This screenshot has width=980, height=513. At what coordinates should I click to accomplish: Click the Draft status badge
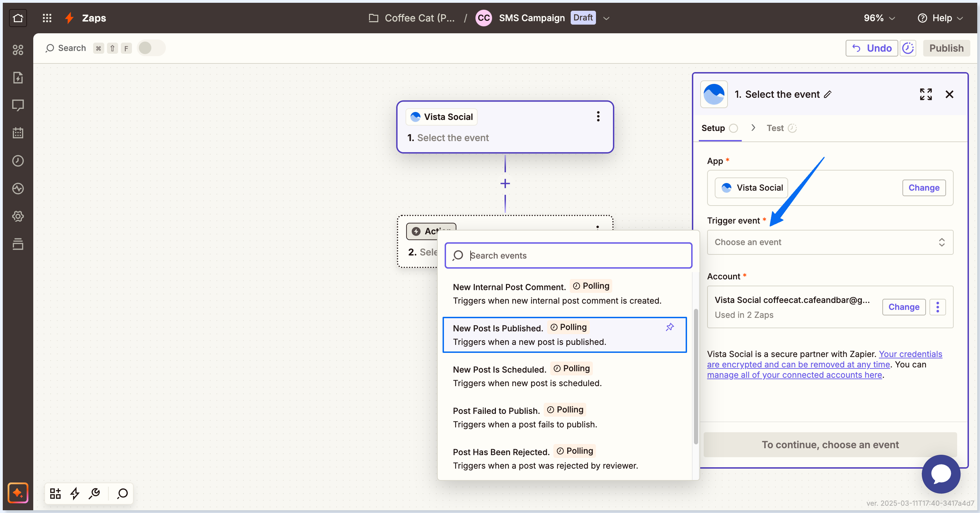583,18
